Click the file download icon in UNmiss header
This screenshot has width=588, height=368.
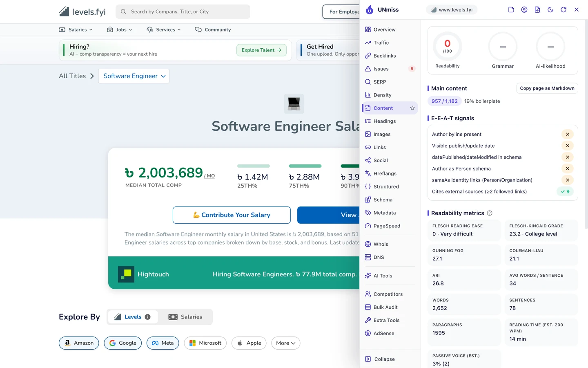click(x=537, y=10)
